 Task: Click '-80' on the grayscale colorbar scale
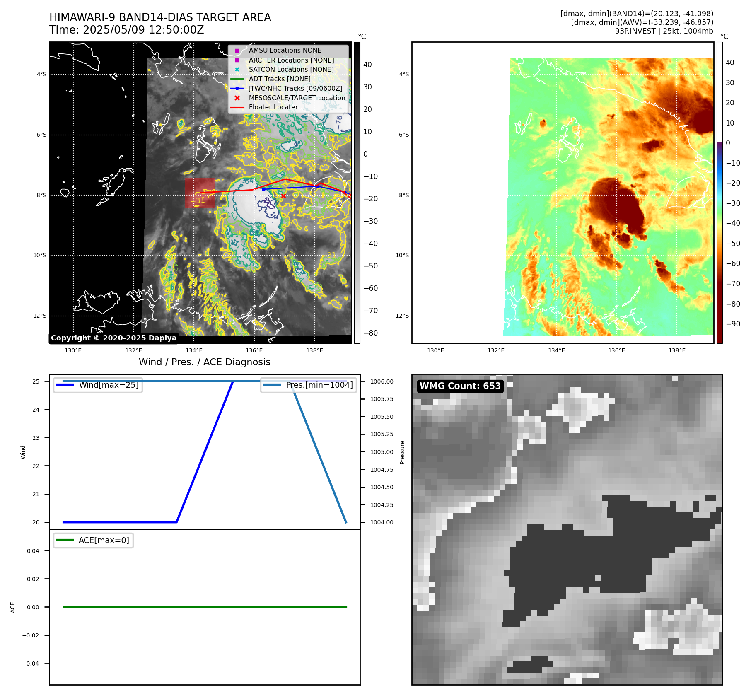tap(371, 333)
